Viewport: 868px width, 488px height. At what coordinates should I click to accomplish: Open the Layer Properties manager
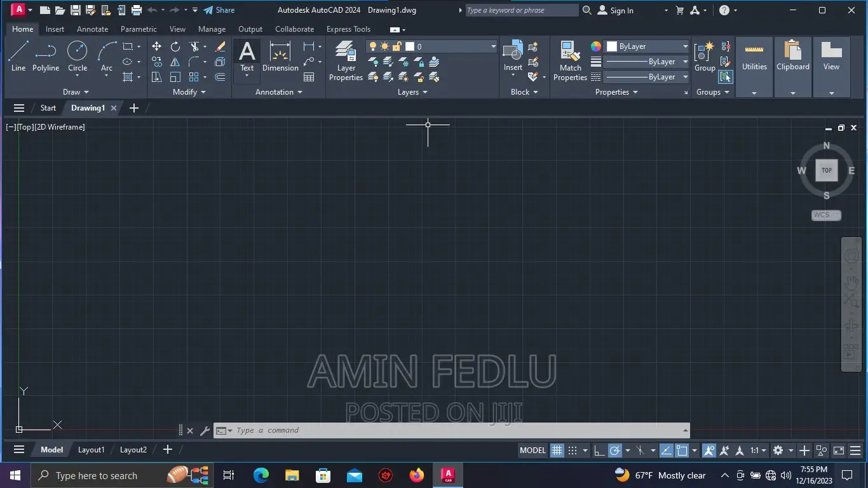(x=346, y=60)
